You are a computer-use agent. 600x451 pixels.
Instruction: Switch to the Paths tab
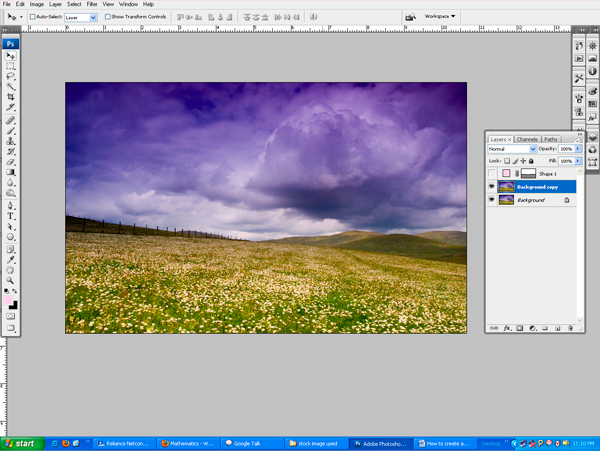pyautogui.click(x=551, y=139)
